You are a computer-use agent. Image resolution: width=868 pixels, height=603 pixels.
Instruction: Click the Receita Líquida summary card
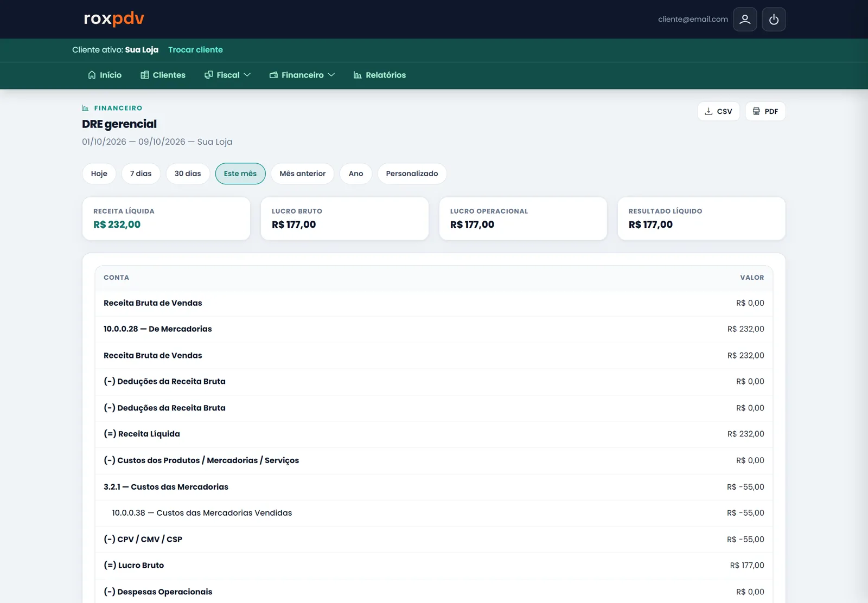pyautogui.click(x=166, y=219)
